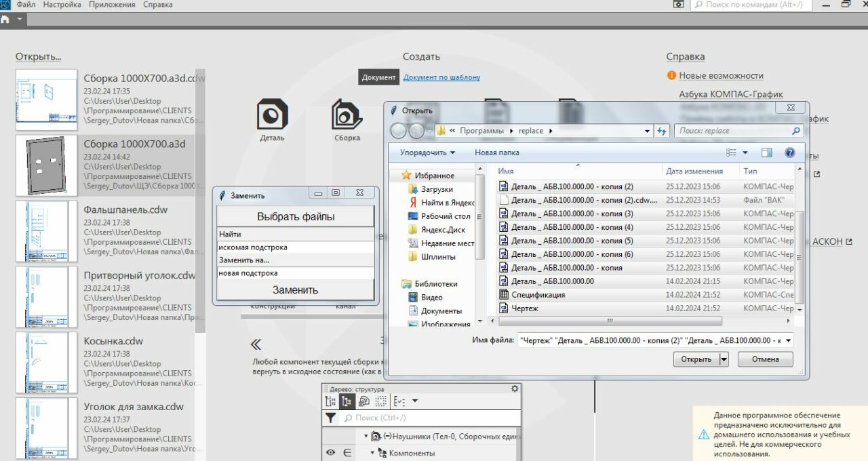Click the checklist display icon in tree toolbar

click(x=399, y=401)
